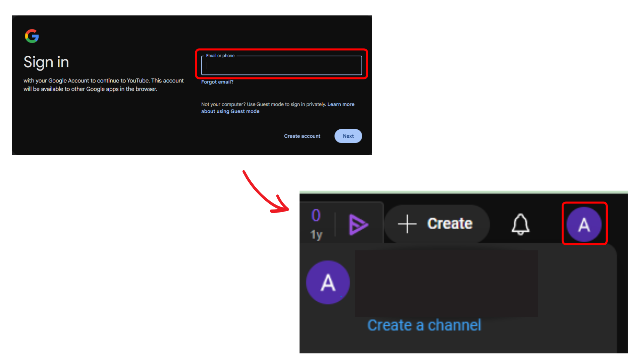Viewport: 644px width, 362px height.
Task: Click the 'continue to YouTube' description text
Action: click(103, 85)
